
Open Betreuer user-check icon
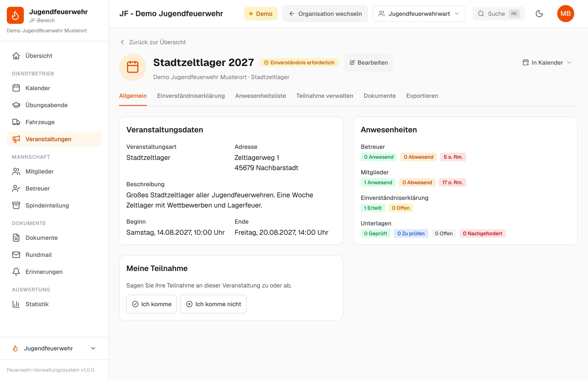click(16, 189)
